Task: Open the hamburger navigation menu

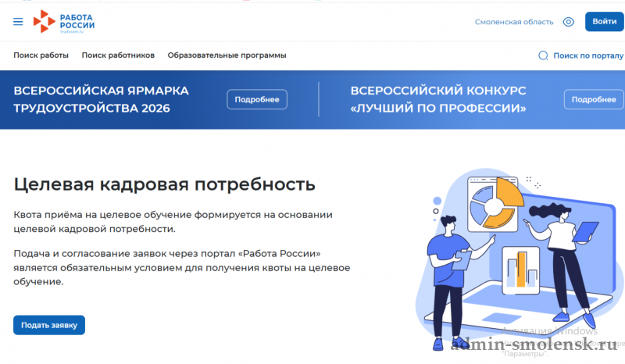Action: click(19, 22)
